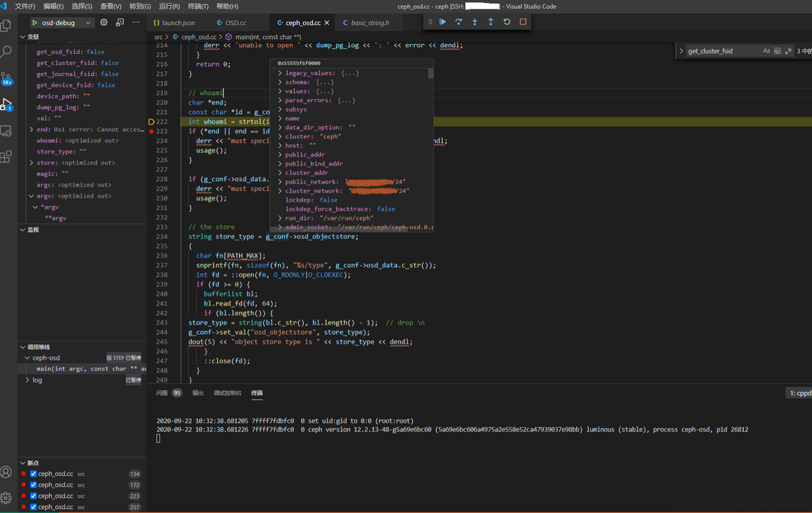Image resolution: width=812 pixels, height=513 pixels.
Task: Open the Extensions view in activity bar
Action: pos(6,157)
